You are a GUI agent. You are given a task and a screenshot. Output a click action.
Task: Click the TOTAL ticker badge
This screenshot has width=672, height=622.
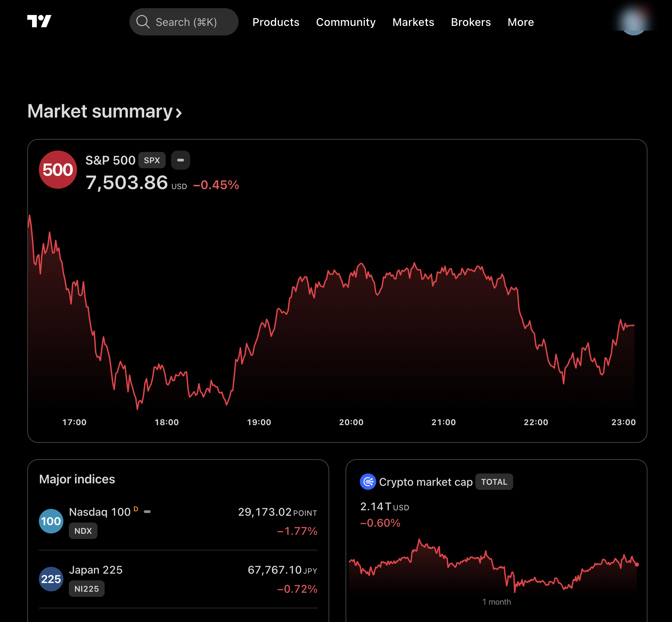pyautogui.click(x=494, y=482)
